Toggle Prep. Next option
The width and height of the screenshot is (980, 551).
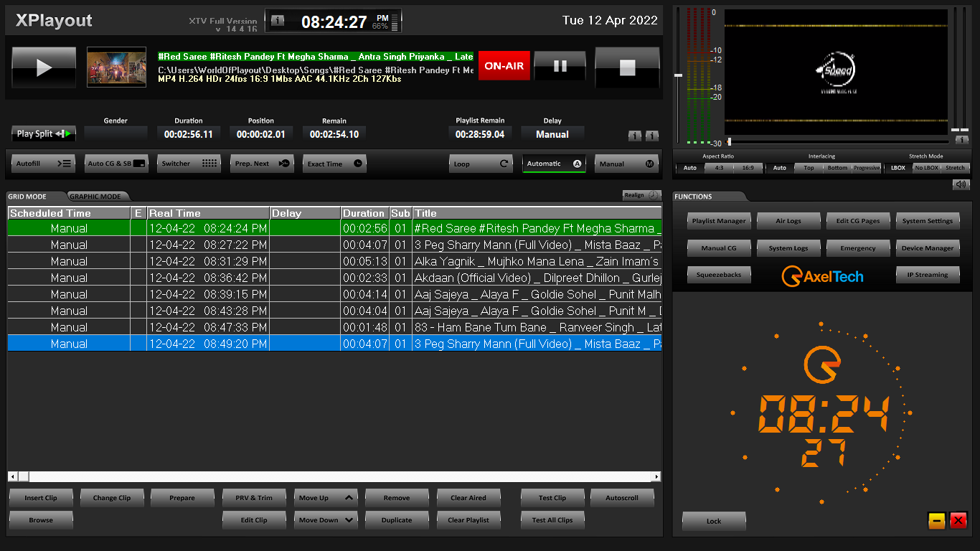262,164
